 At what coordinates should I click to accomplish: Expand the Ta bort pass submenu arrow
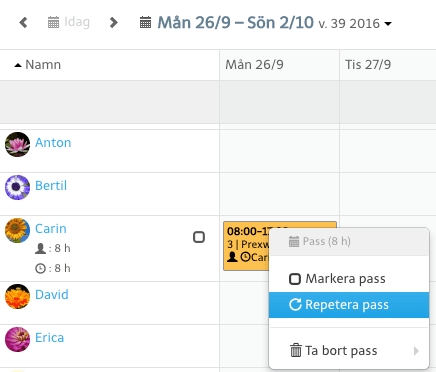coord(416,351)
